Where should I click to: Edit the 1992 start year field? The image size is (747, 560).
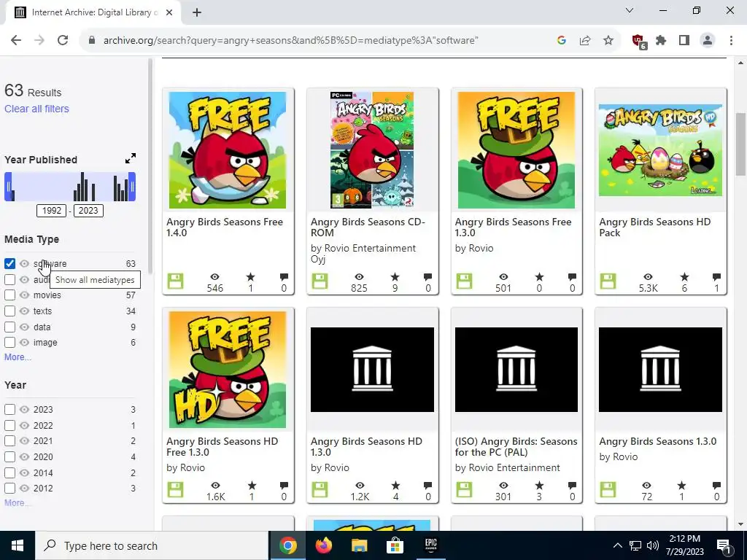(51, 211)
